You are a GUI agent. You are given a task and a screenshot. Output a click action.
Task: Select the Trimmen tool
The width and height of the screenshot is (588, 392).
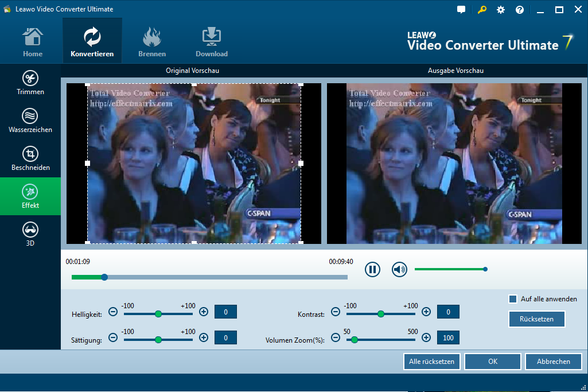point(30,83)
